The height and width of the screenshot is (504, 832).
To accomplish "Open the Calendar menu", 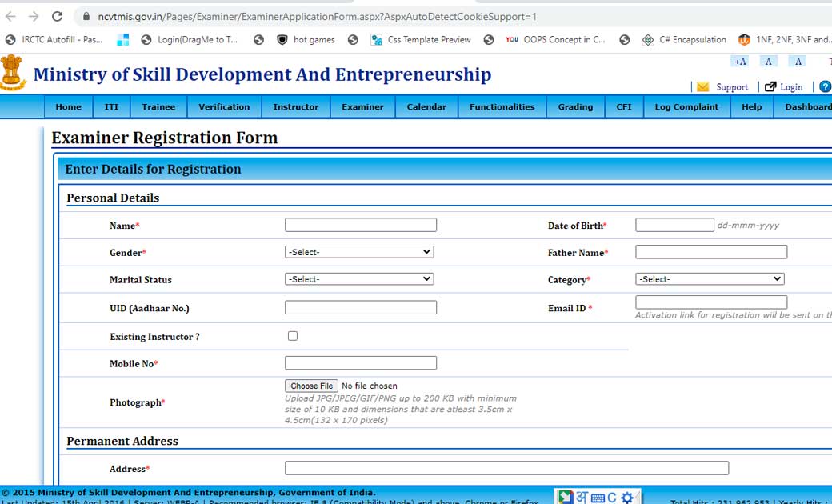I will pyautogui.click(x=426, y=106).
